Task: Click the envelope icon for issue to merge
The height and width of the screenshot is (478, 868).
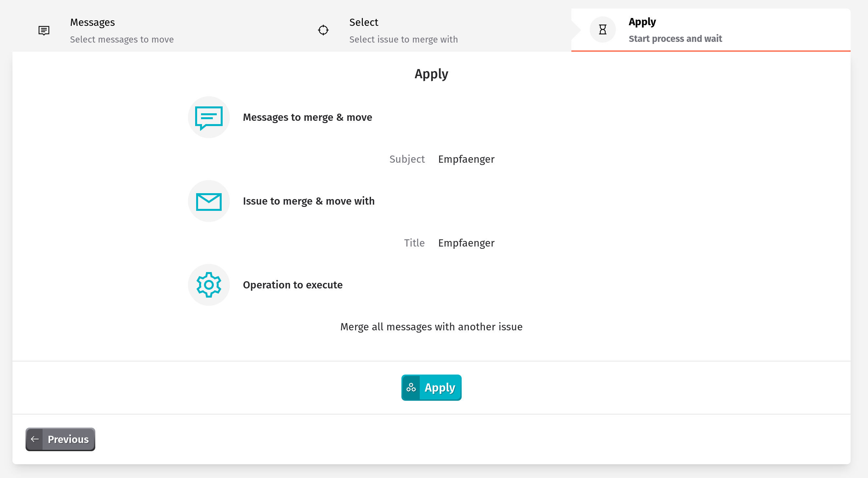Action: point(209,201)
